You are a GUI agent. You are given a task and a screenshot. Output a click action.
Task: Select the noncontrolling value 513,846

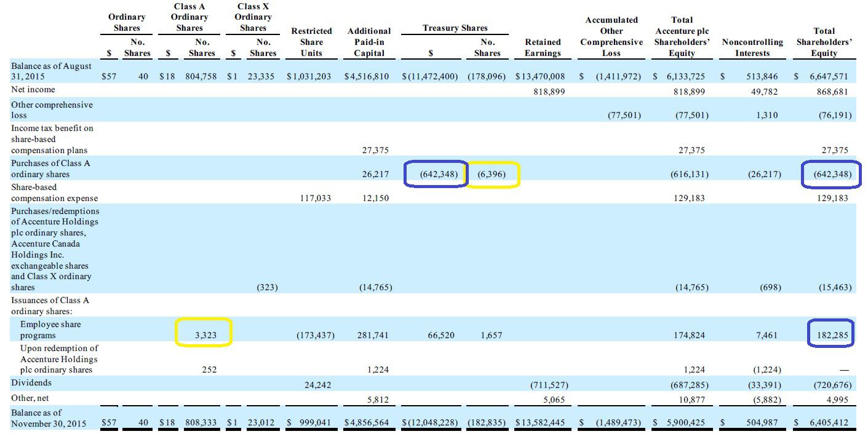click(762, 77)
